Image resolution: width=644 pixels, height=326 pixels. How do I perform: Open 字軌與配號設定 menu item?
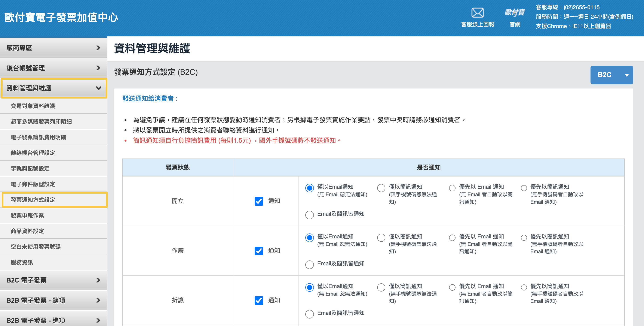pos(30,169)
